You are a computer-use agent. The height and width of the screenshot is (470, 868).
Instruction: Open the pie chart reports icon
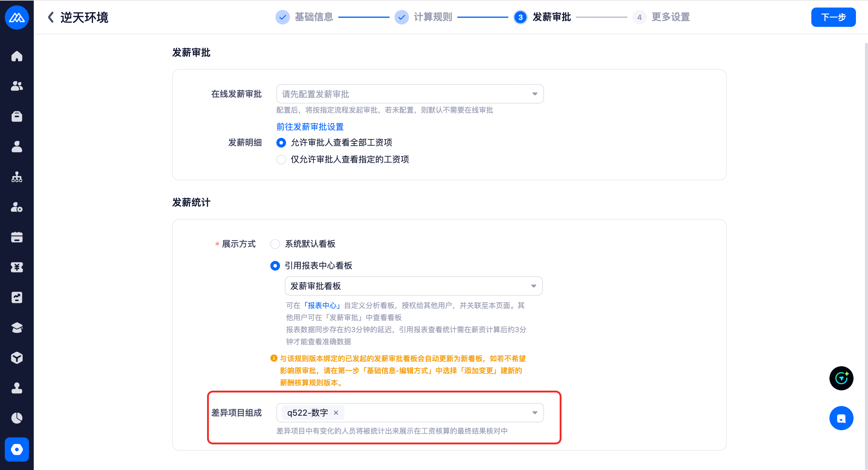click(x=17, y=418)
